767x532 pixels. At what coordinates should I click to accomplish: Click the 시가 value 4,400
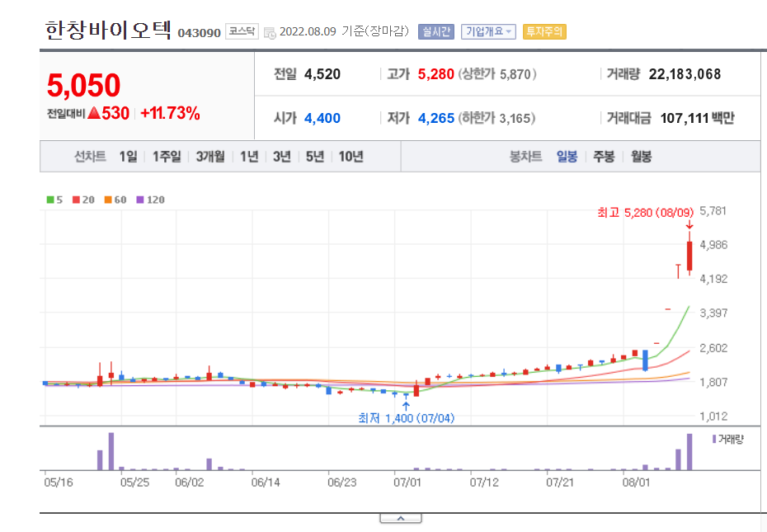322,119
